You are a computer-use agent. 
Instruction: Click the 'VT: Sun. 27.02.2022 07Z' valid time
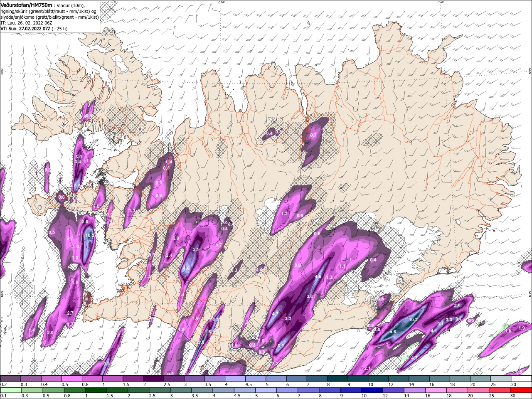click(25, 29)
